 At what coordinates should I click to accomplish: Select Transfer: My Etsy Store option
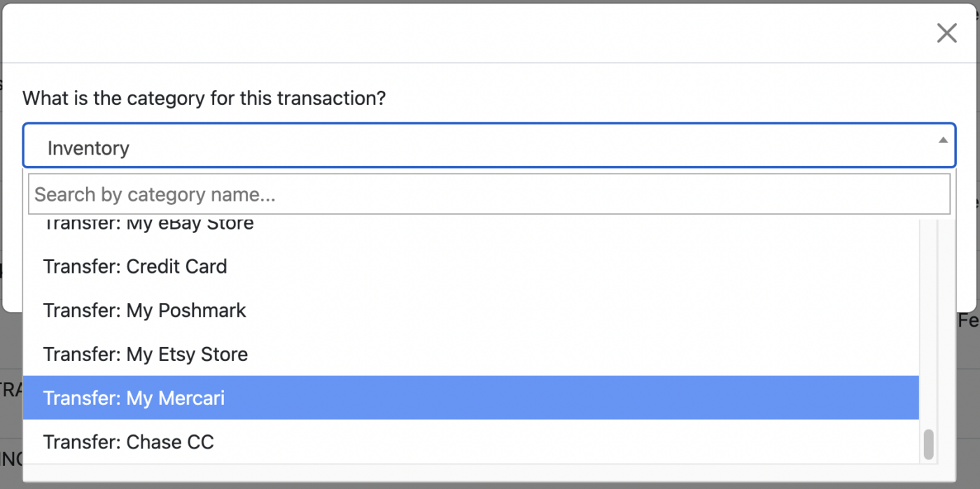146,354
